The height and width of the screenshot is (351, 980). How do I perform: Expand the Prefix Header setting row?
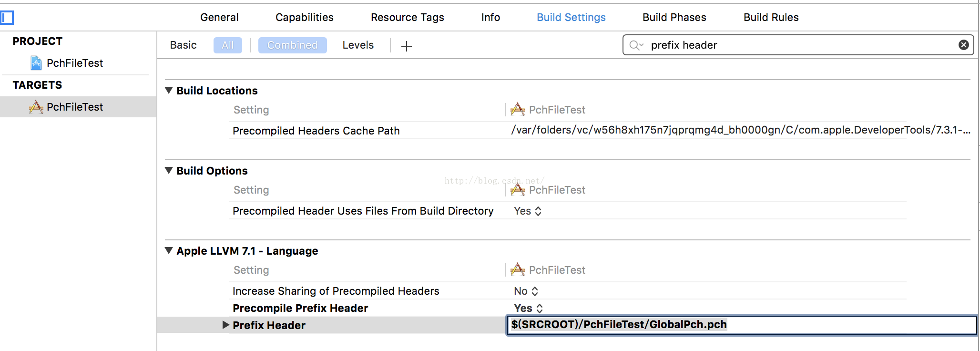click(226, 325)
